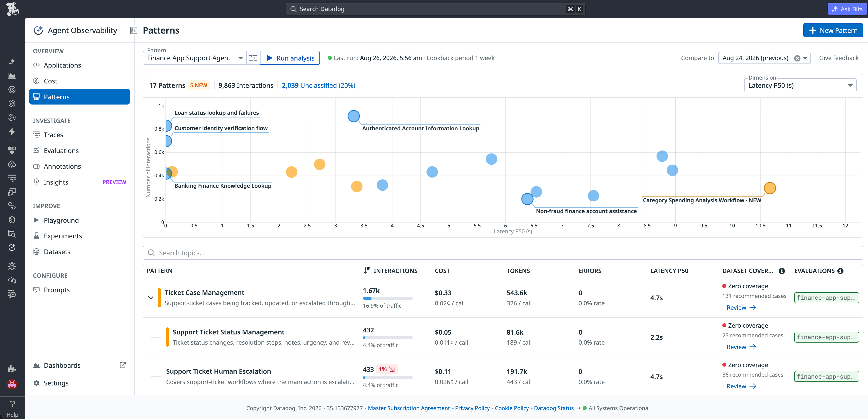Collapse the sidebar panel icon beside Patterns
Image resolution: width=868 pixels, height=419 pixels.
pos(133,31)
